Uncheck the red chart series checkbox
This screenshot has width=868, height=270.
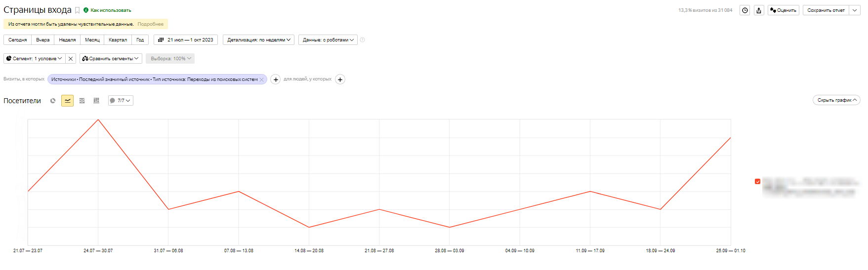758,182
